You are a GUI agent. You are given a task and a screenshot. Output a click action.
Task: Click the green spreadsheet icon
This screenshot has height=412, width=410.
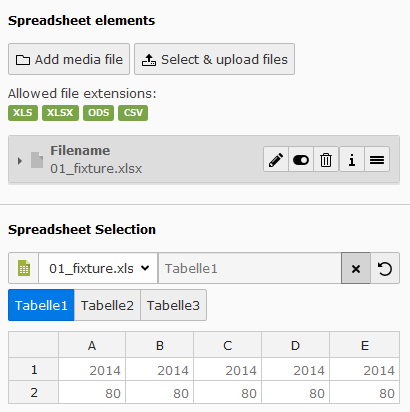click(x=24, y=268)
